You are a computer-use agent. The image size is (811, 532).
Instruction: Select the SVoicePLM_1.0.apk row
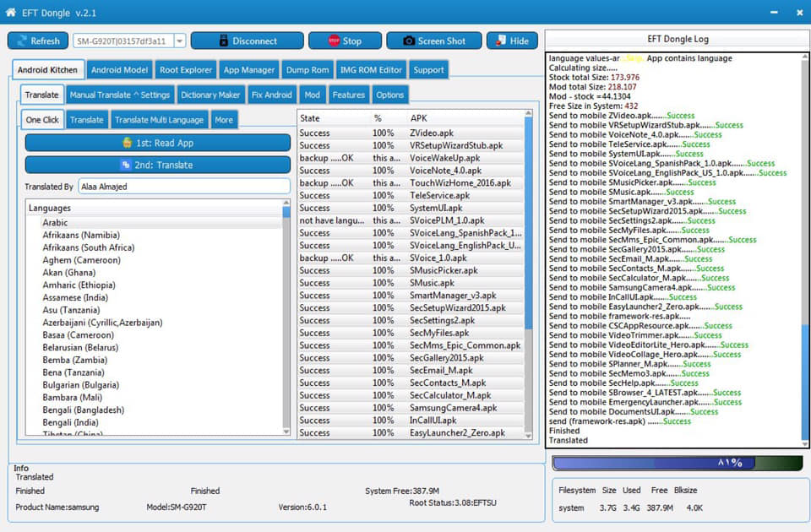[x=411, y=220]
